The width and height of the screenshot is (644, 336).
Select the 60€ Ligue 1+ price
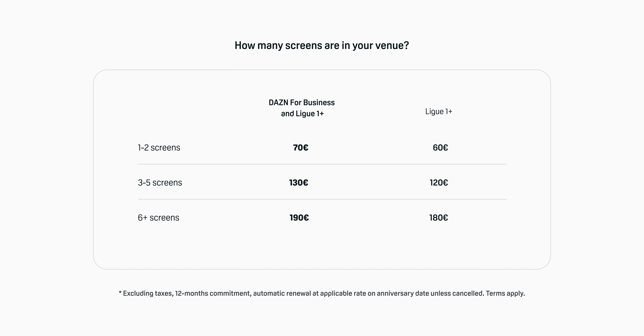[x=440, y=147]
